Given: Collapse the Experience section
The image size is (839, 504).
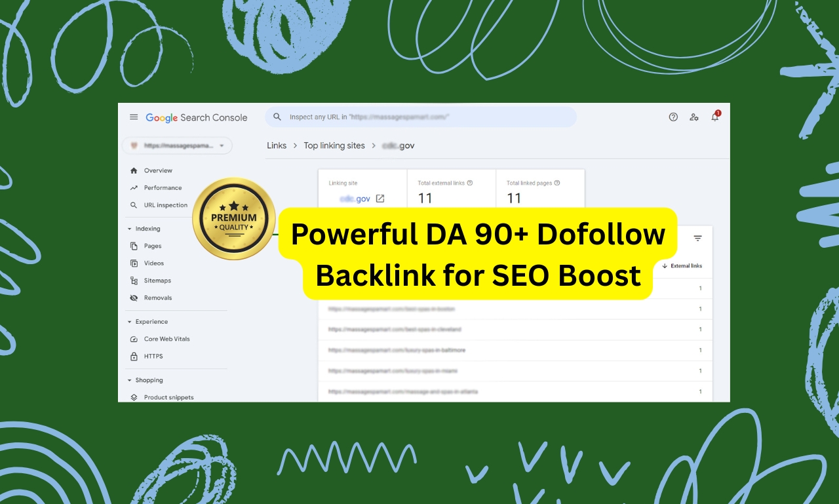Looking at the screenshot, I should (x=147, y=322).
